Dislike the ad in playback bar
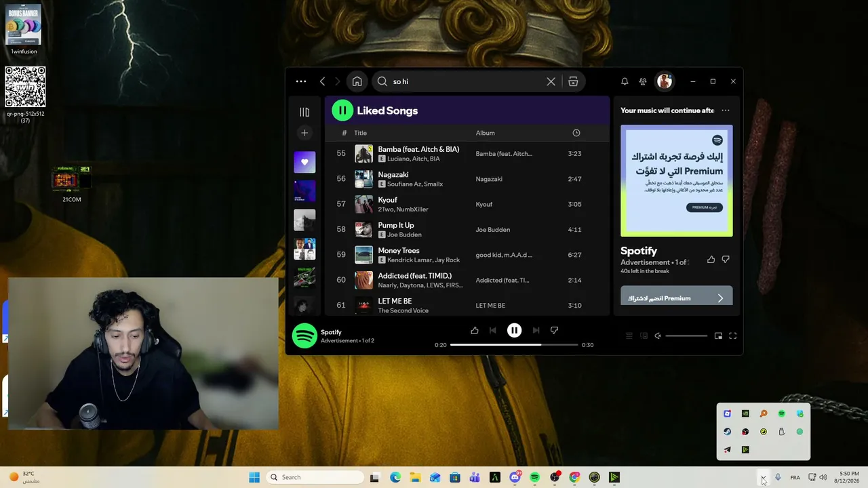This screenshot has height=488, width=868. (554, 330)
